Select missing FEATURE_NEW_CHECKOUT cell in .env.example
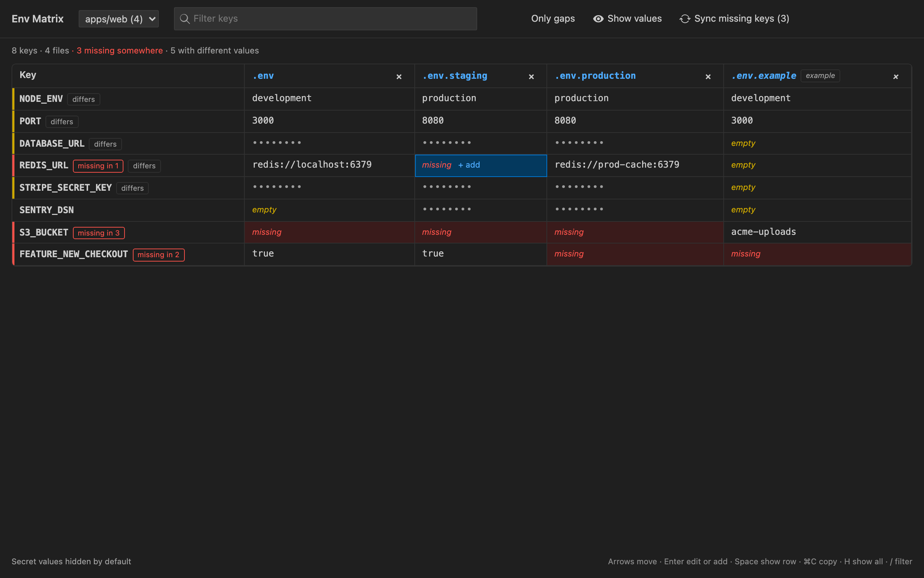924x578 pixels. point(818,254)
